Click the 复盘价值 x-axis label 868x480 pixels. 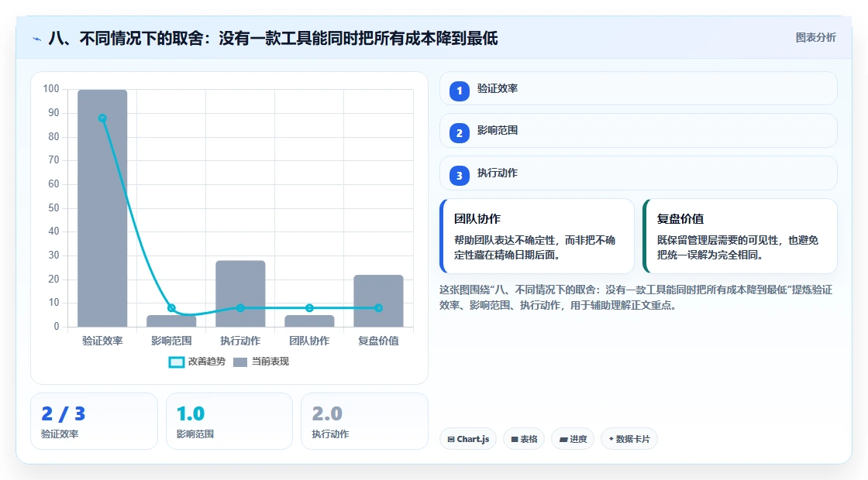pos(379,341)
